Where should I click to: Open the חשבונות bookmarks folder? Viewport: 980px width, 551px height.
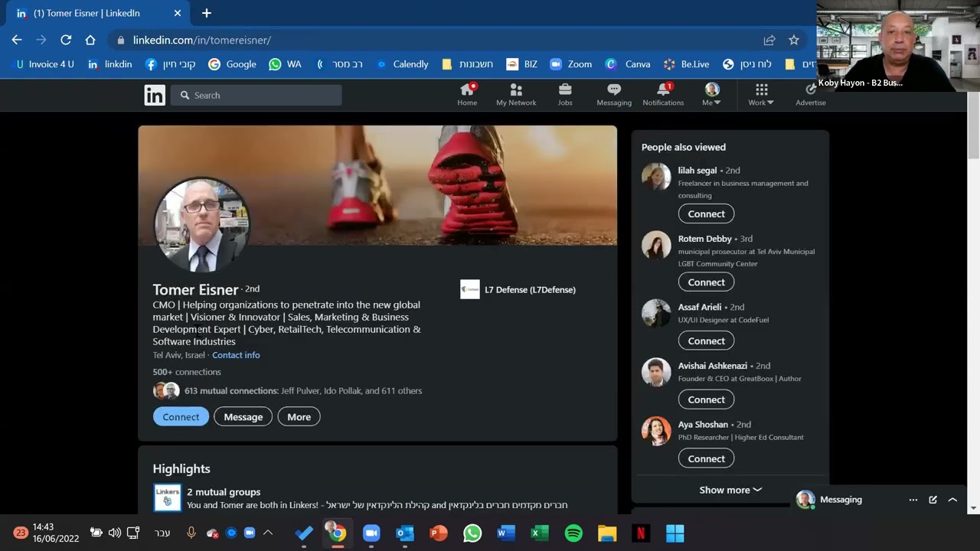467,64
